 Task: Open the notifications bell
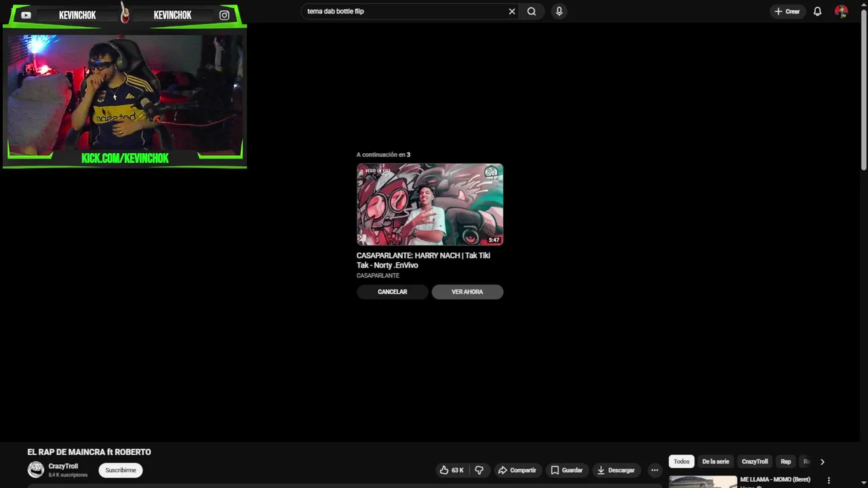click(817, 12)
